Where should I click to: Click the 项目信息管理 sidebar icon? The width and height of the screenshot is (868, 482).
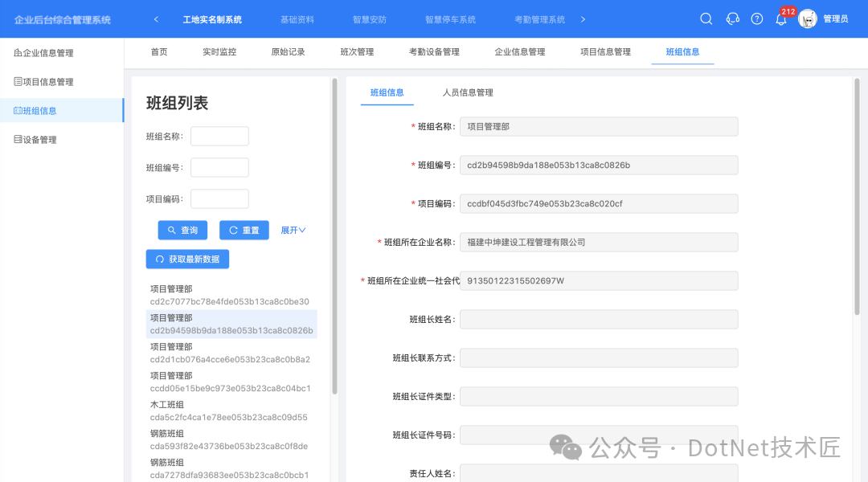tap(18, 82)
